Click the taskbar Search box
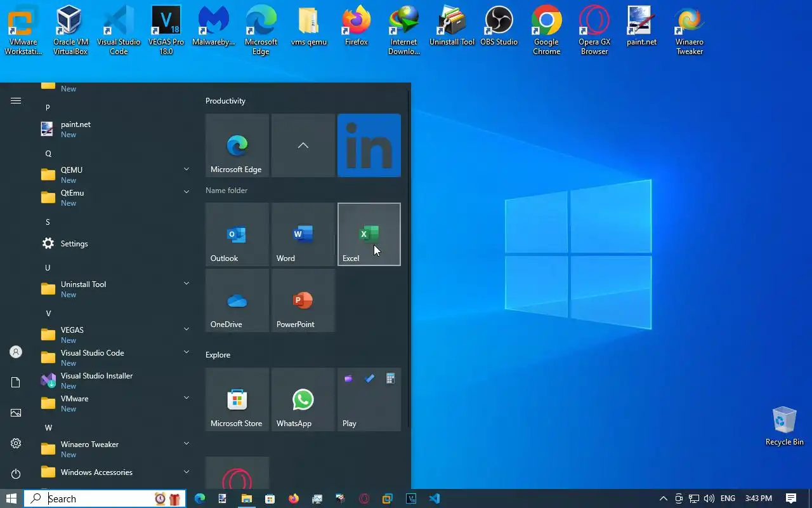This screenshot has height=508, width=812. [105, 498]
